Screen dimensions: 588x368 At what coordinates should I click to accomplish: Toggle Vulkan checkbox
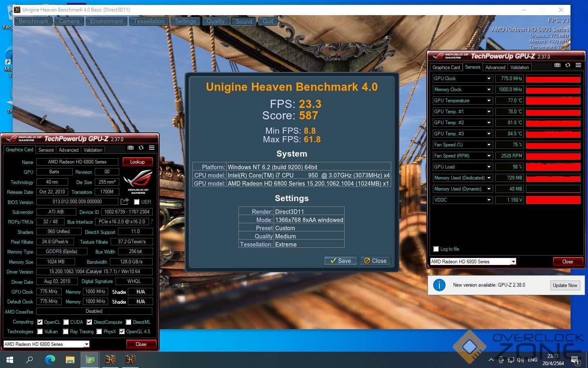tap(40, 332)
